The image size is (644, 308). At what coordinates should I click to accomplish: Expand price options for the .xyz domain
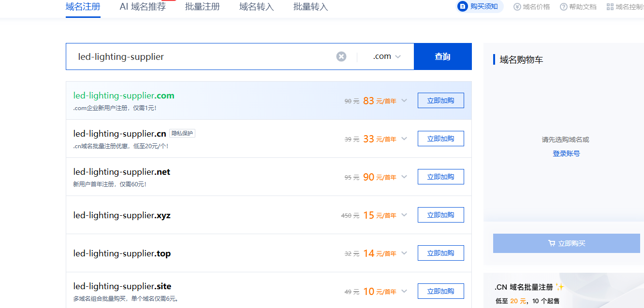(x=405, y=215)
